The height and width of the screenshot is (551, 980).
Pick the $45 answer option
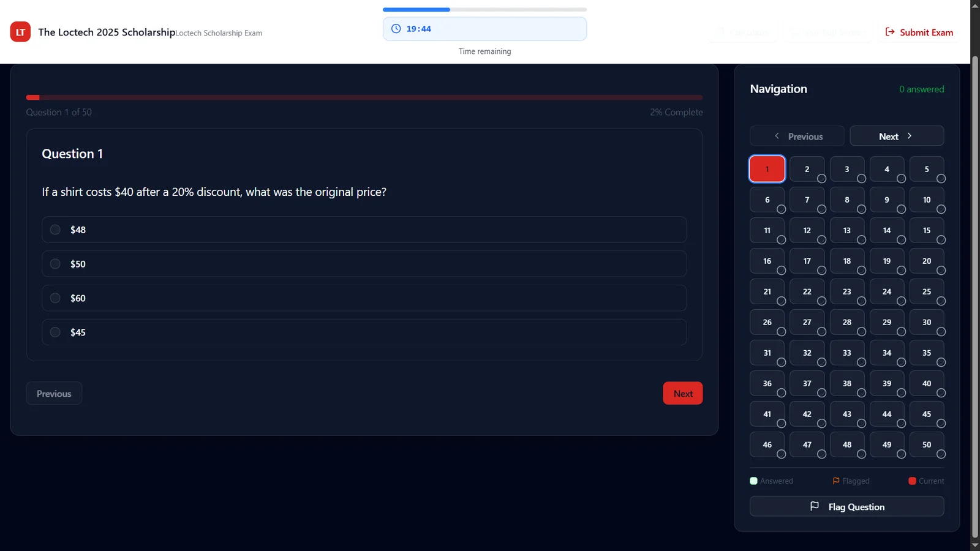pos(364,332)
